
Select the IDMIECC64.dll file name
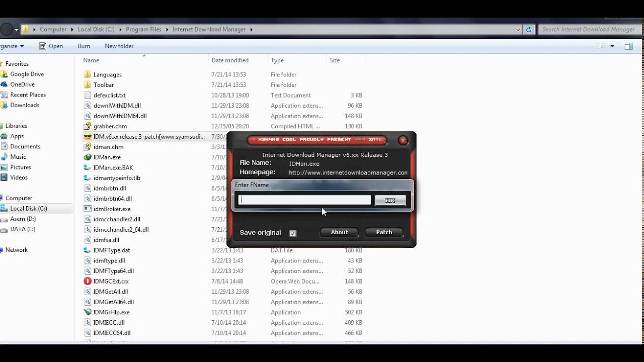click(x=112, y=333)
